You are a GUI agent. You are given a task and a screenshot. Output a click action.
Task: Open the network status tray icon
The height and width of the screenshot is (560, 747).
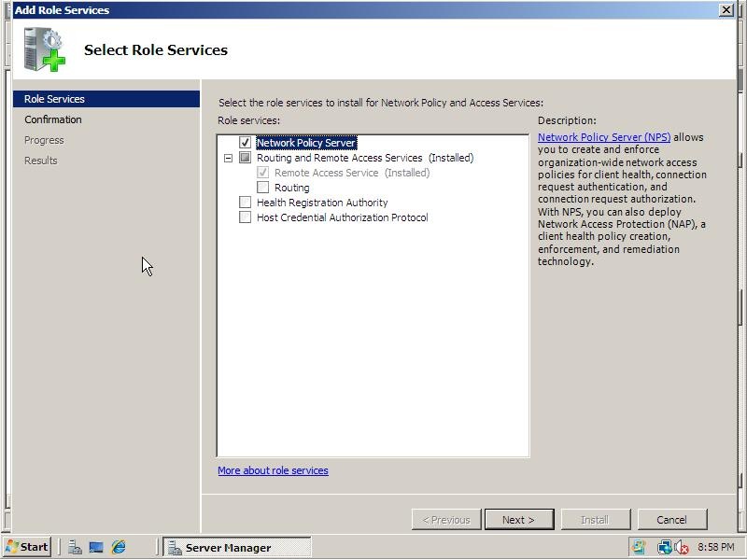(663, 547)
